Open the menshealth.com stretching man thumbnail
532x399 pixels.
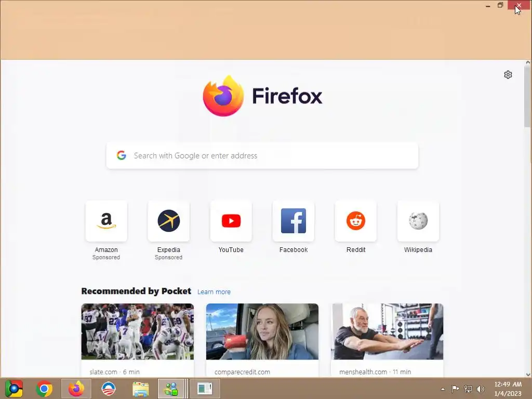(387, 331)
